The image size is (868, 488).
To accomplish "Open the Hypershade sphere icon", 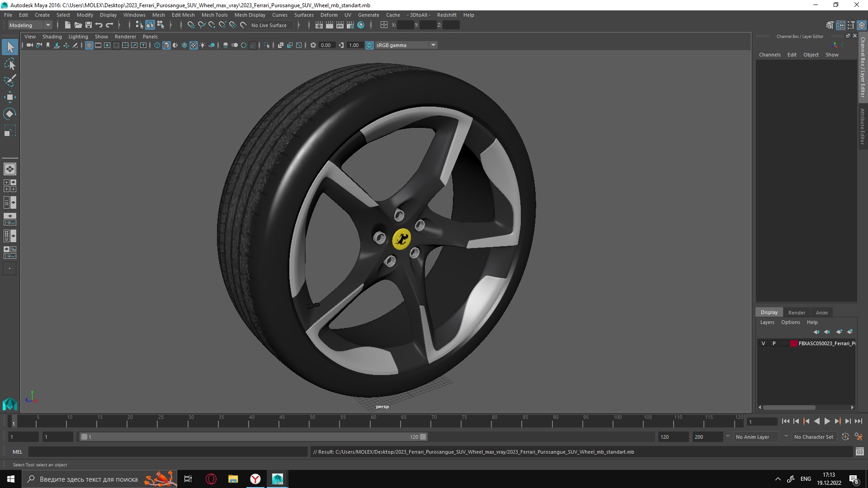I will [361, 25].
